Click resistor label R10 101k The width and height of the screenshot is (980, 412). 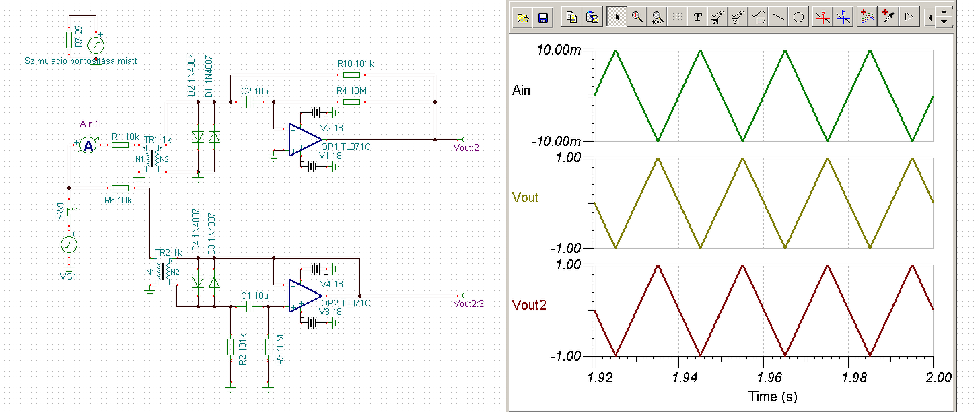[x=355, y=64]
